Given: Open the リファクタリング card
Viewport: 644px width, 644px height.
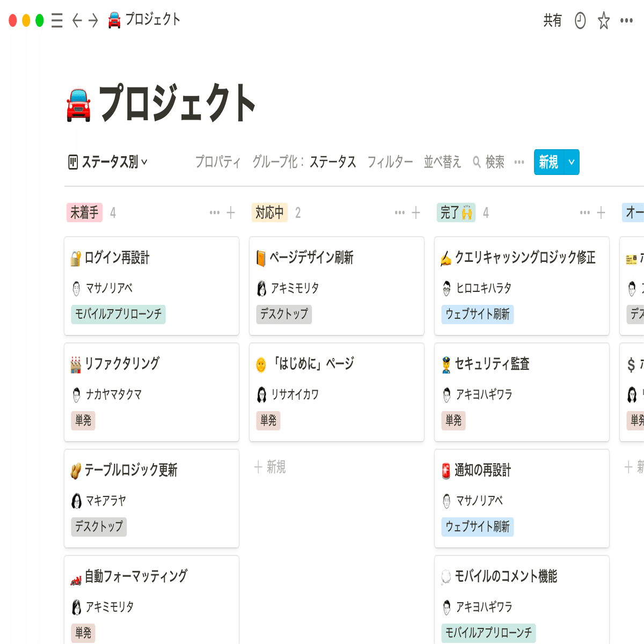Looking at the screenshot, I should 151,392.
